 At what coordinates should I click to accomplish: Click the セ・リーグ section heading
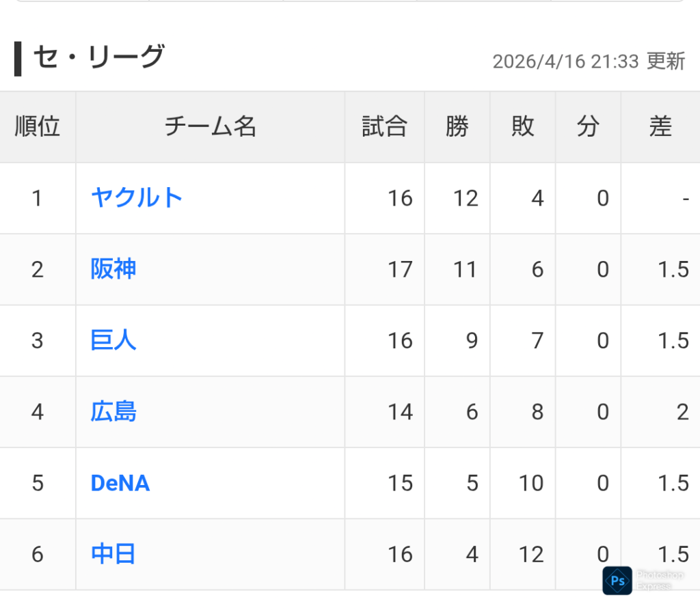(x=98, y=57)
